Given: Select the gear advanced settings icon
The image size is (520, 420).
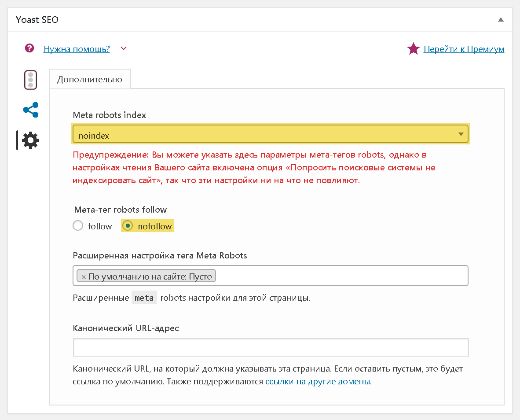Looking at the screenshot, I should click(x=30, y=140).
